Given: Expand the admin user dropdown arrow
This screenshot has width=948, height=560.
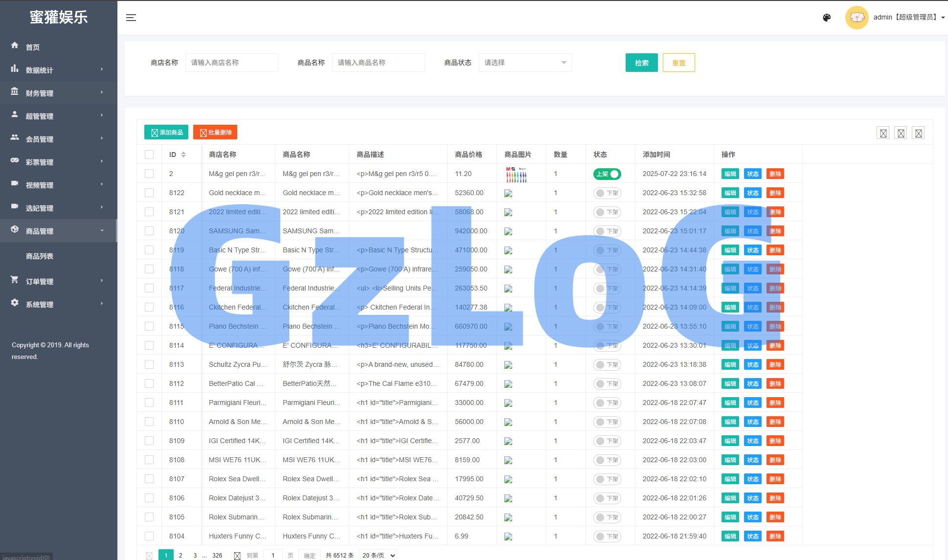Looking at the screenshot, I should tap(943, 18).
